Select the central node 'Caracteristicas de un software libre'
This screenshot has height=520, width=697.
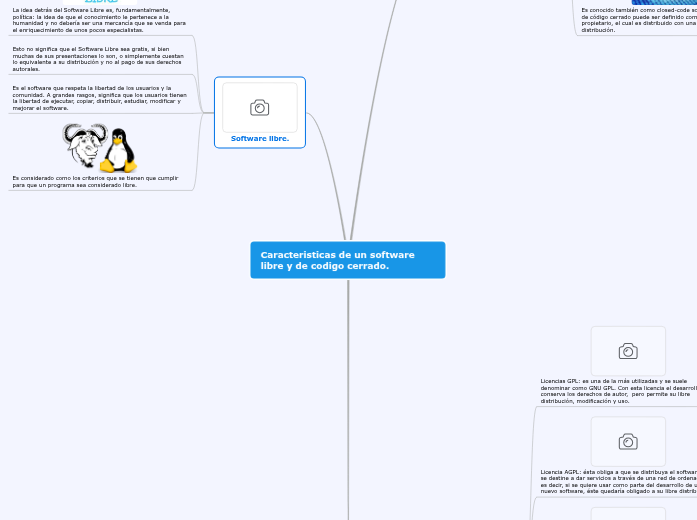point(348,260)
